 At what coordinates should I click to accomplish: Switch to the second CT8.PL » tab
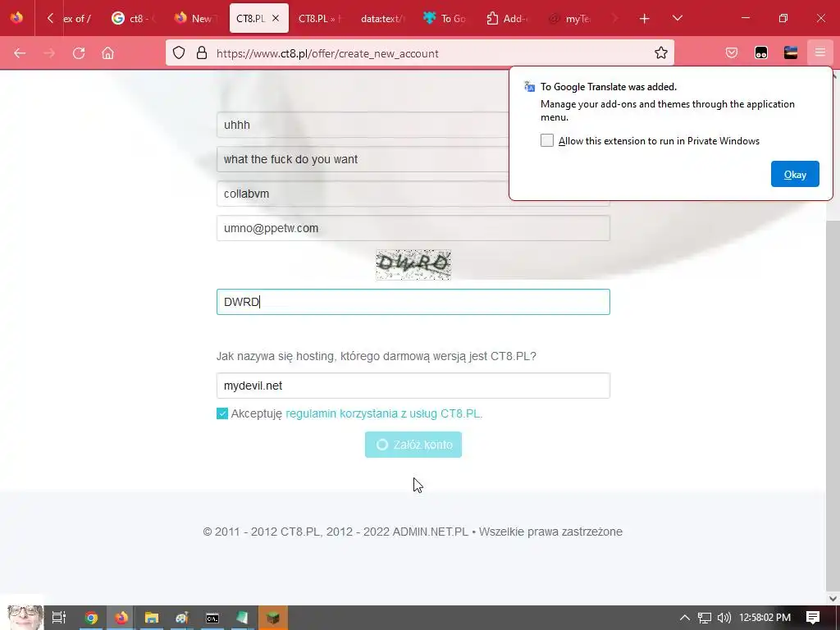tap(320, 18)
